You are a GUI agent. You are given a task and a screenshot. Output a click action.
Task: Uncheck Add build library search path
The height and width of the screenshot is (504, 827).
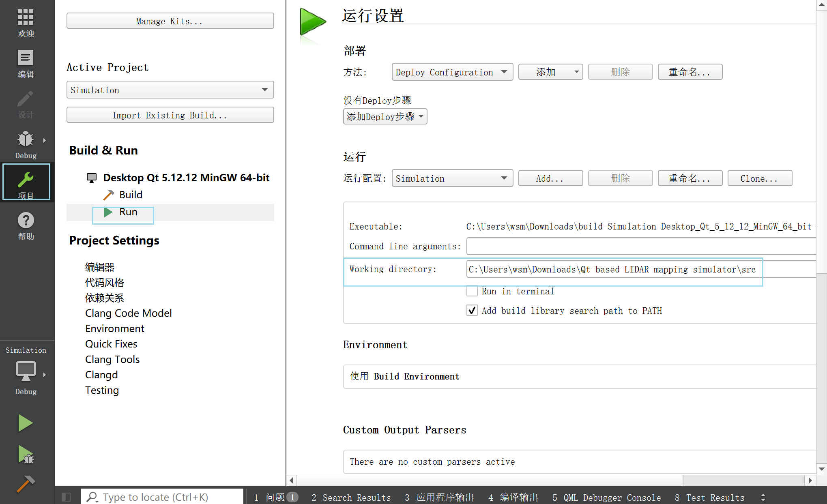pyautogui.click(x=472, y=311)
